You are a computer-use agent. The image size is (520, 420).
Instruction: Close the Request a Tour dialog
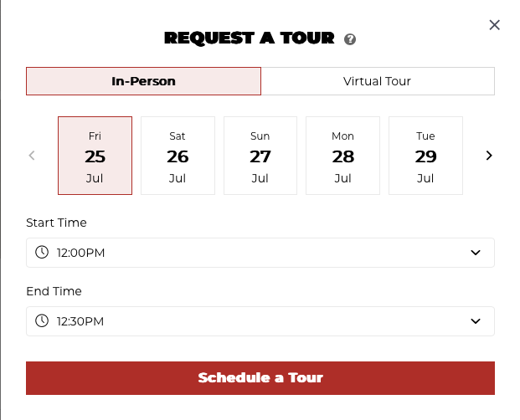click(x=494, y=25)
